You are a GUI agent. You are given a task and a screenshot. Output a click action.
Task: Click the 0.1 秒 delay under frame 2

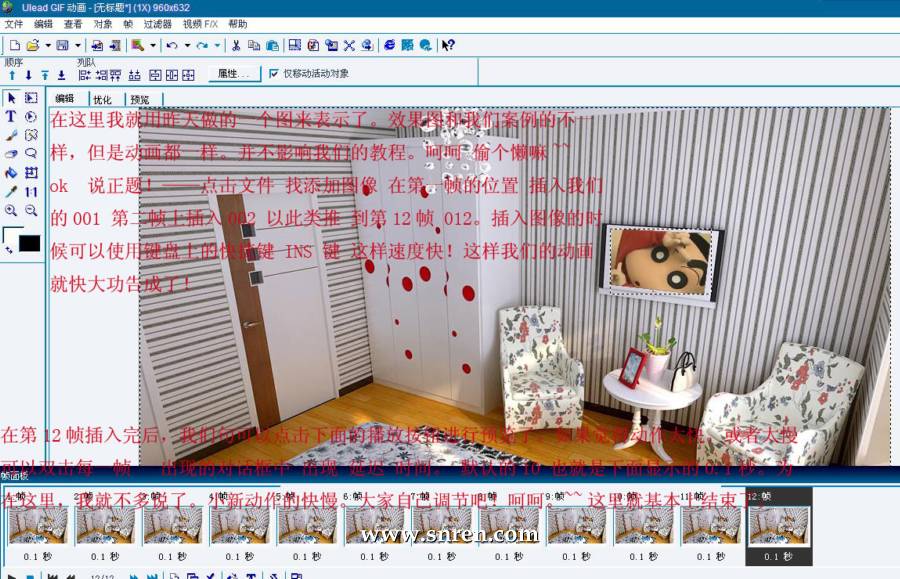105,557
